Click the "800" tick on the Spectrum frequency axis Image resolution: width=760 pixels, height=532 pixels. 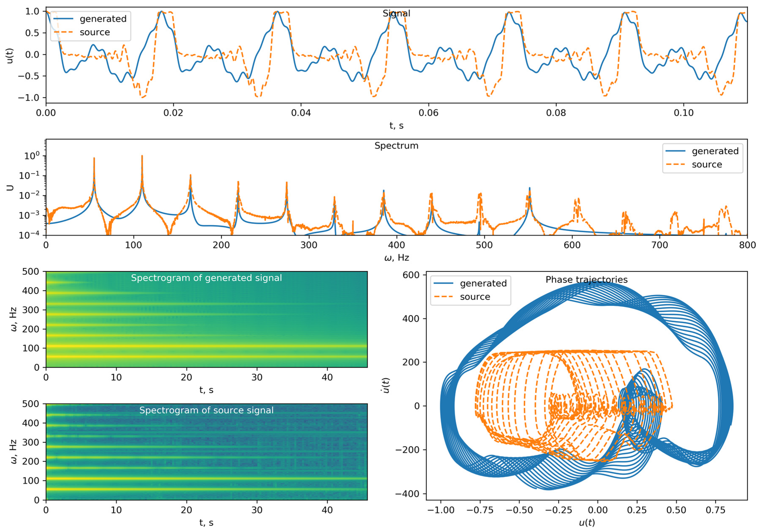[747, 245]
